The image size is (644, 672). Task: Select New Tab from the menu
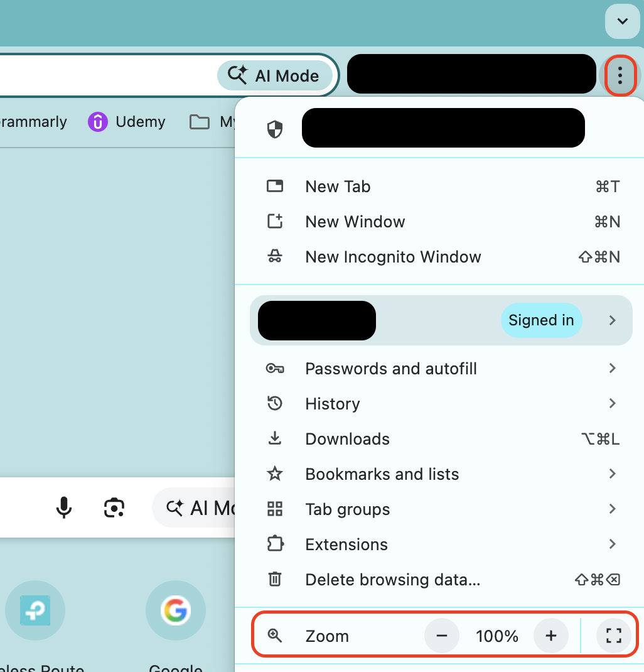(x=338, y=187)
